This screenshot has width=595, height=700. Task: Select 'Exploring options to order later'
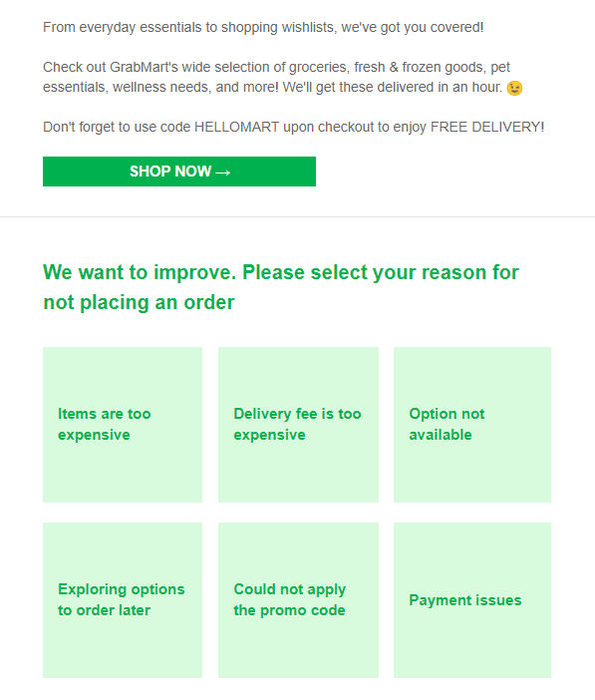tap(123, 600)
